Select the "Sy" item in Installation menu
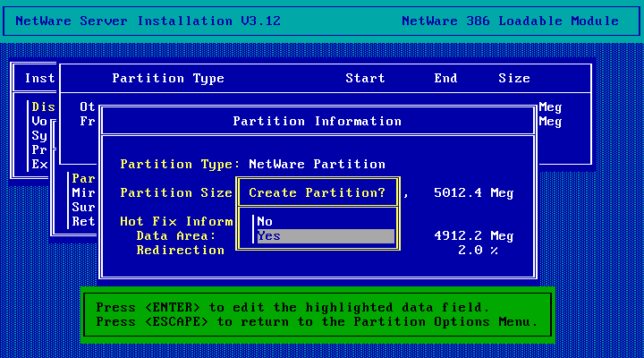The width and height of the screenshot is (644, 358). [x=39, y=136]
